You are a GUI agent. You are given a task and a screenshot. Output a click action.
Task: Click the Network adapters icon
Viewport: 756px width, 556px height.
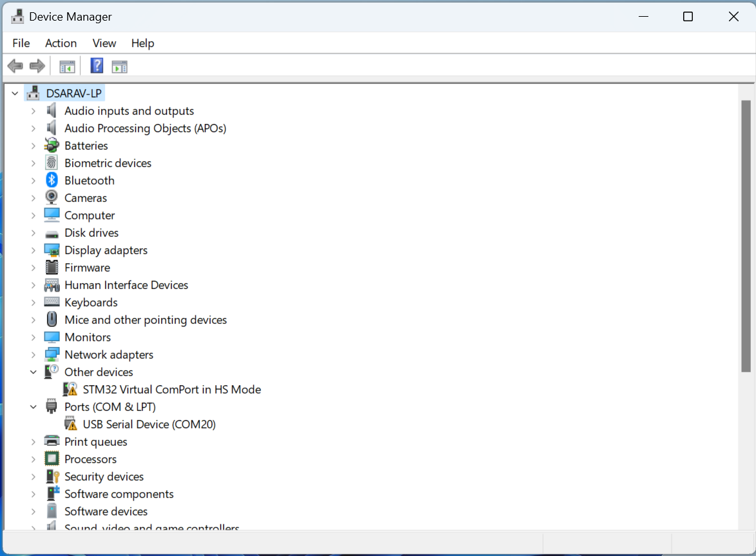click(52, 354)
